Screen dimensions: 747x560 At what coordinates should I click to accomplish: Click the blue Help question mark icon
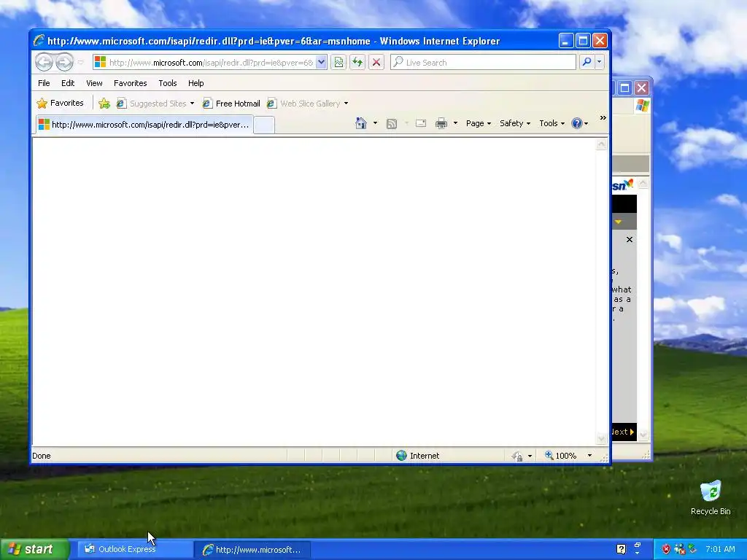click(x=577, y=123)
